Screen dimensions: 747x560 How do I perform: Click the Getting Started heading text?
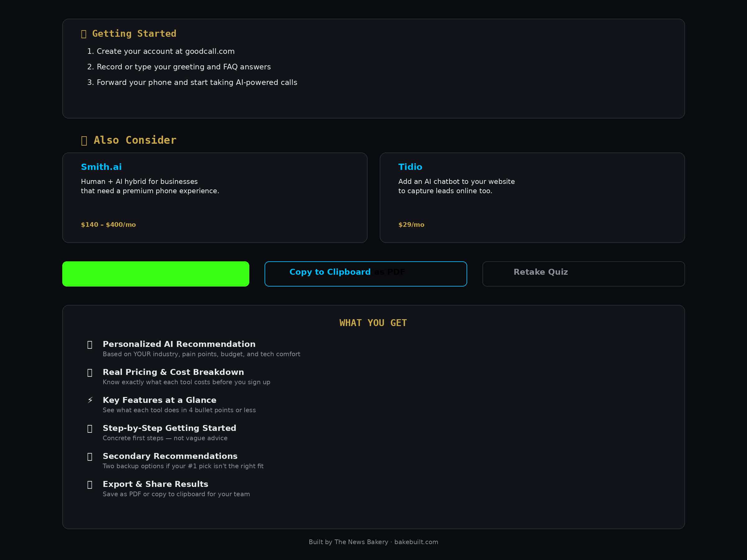coord(134,33)
